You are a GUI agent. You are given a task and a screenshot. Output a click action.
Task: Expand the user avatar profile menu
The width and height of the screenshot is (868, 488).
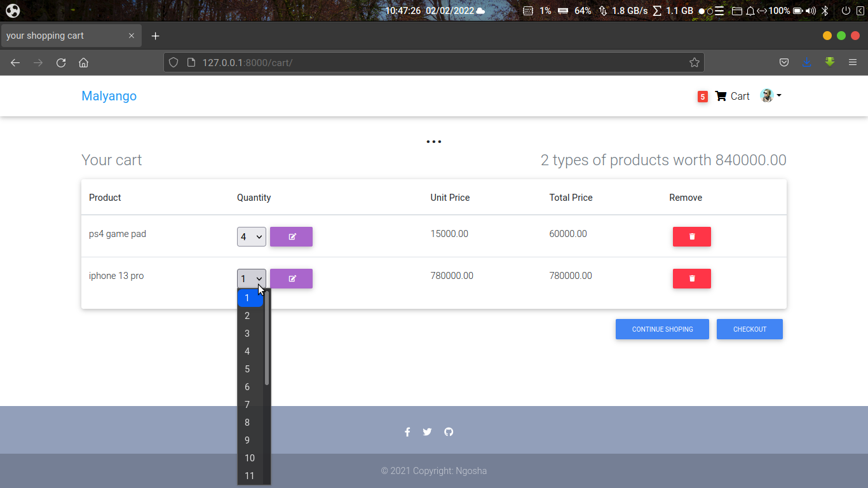[x=770, y=95]
